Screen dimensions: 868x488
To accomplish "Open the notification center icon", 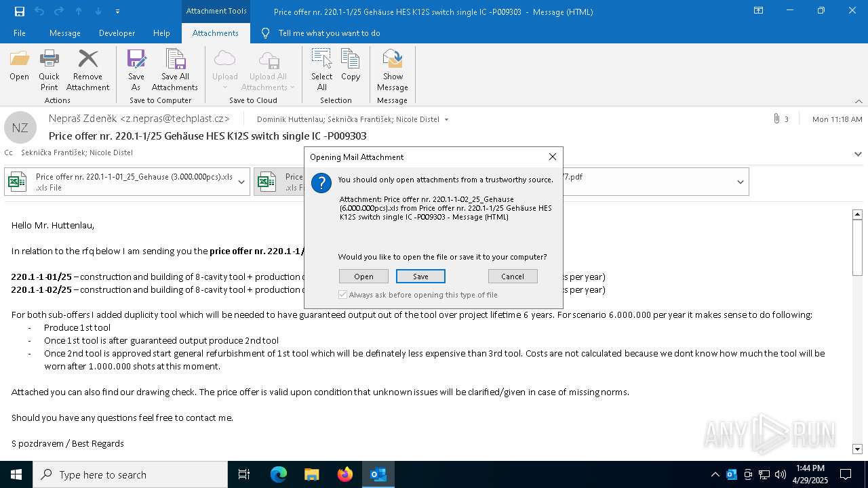I will (846, 474).
